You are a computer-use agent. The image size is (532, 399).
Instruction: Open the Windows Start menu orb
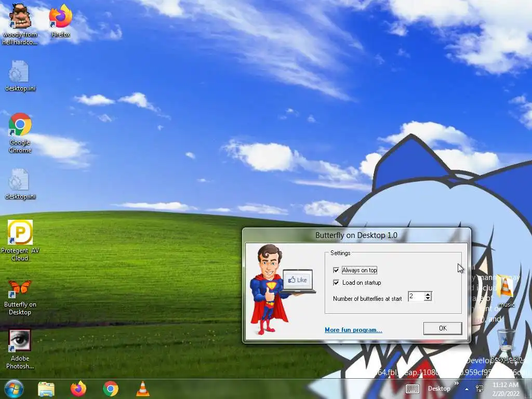14,389
